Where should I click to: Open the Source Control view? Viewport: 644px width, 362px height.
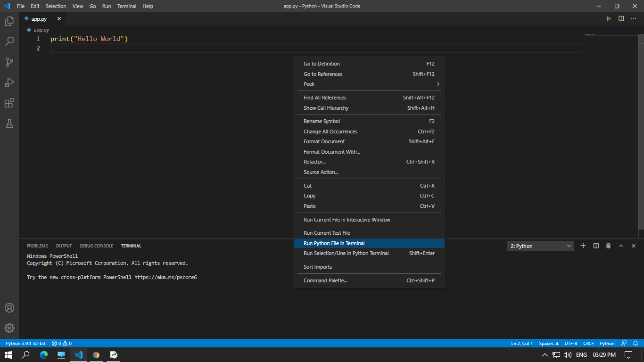click(9, 62)
